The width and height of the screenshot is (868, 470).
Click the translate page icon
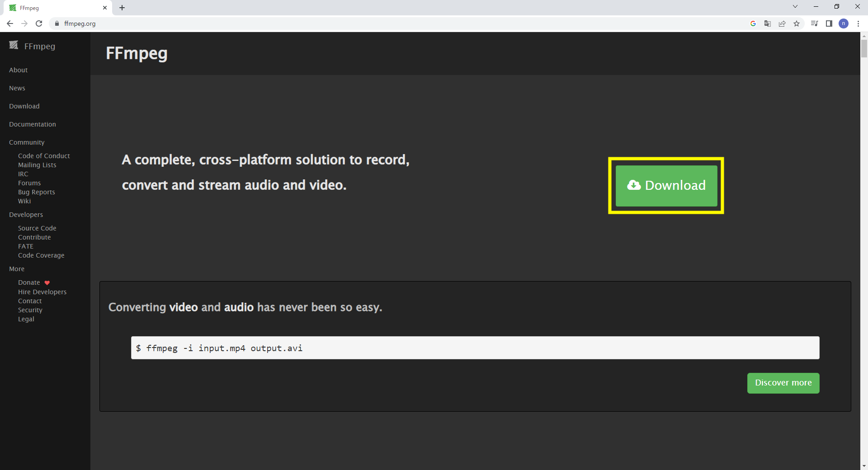768,23
